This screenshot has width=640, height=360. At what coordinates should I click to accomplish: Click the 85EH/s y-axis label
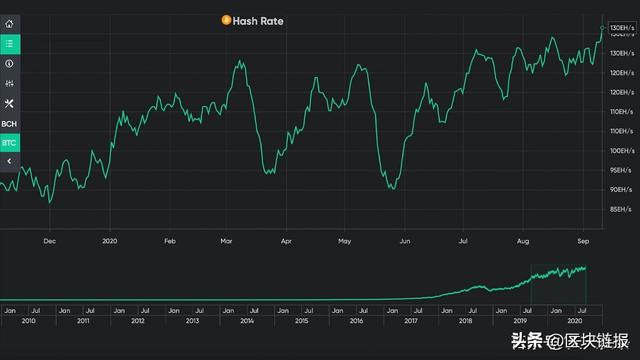(x=621, y=209)
